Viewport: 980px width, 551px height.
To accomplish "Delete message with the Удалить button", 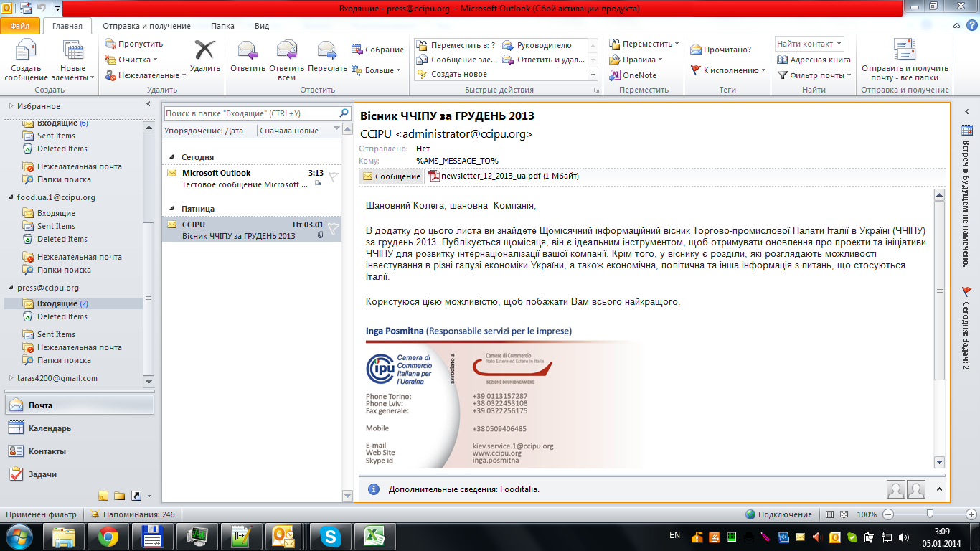I will [x=205, y=57].
